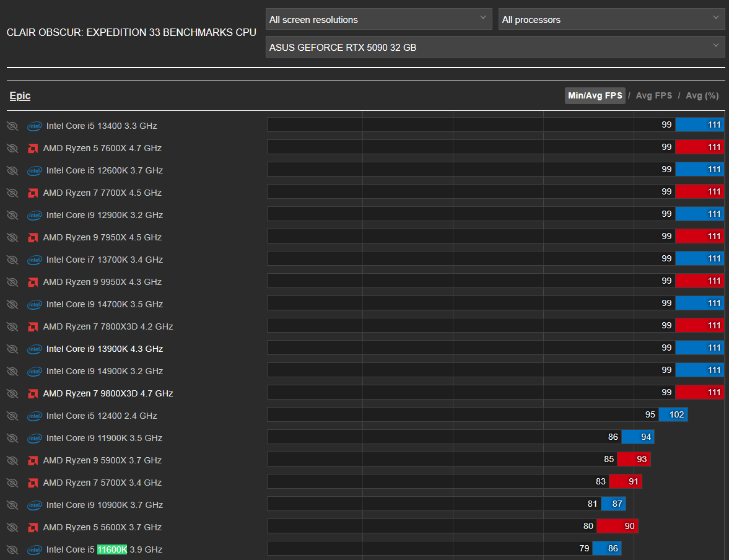Click the Intel logo beside Core i9 10900K

pyautogui.click(x=35, y=505)
